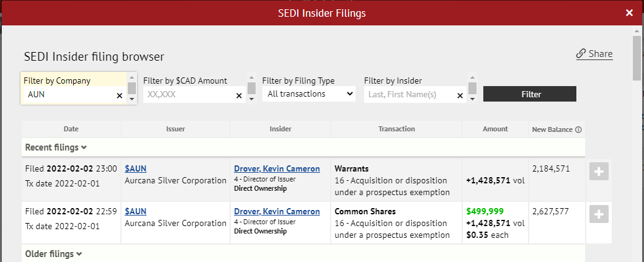Viewport: 644px width, 262px height.
Task: Collapse the Recent filings section
Action: click(x=56, y=147)
